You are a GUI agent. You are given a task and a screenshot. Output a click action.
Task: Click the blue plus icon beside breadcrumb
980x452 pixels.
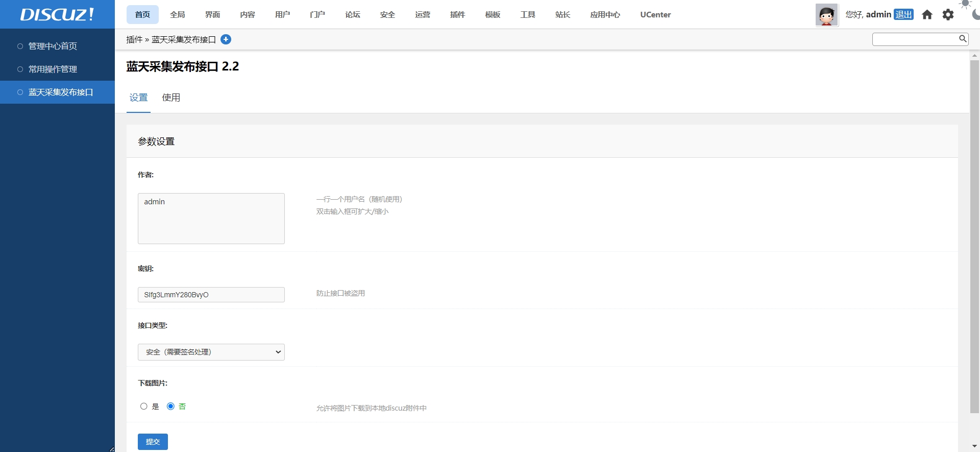coord(226,39)
